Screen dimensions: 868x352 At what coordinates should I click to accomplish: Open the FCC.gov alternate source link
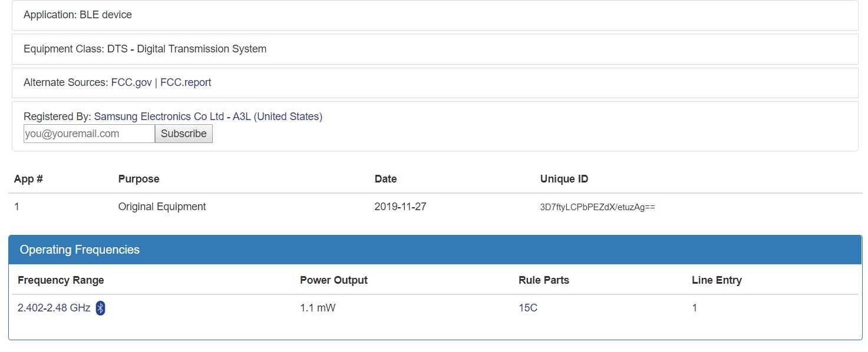point(131,82)
